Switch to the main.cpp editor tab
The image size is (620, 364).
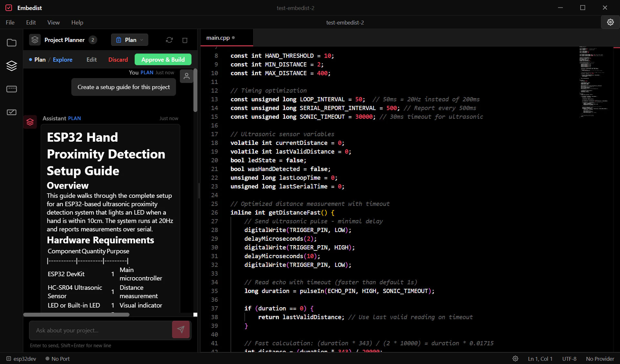point(218,37)
